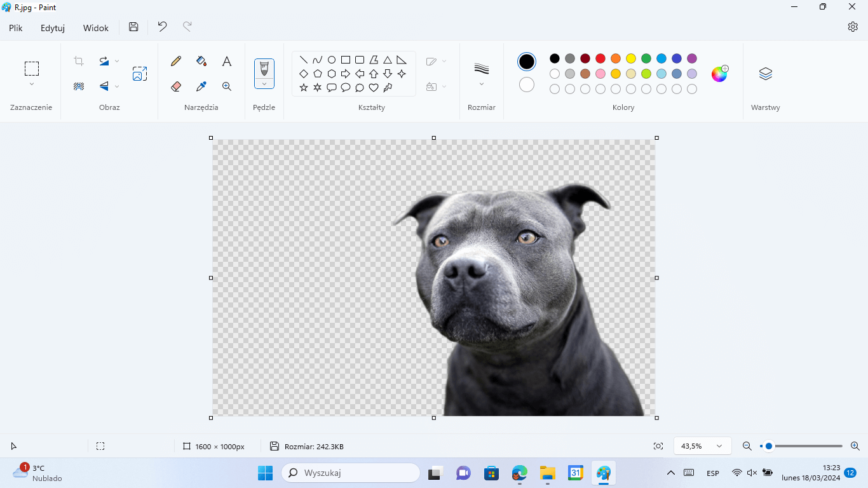Select the Right arrow shape
The width and height of the screenshot is (868, 488).
[346, 74]
